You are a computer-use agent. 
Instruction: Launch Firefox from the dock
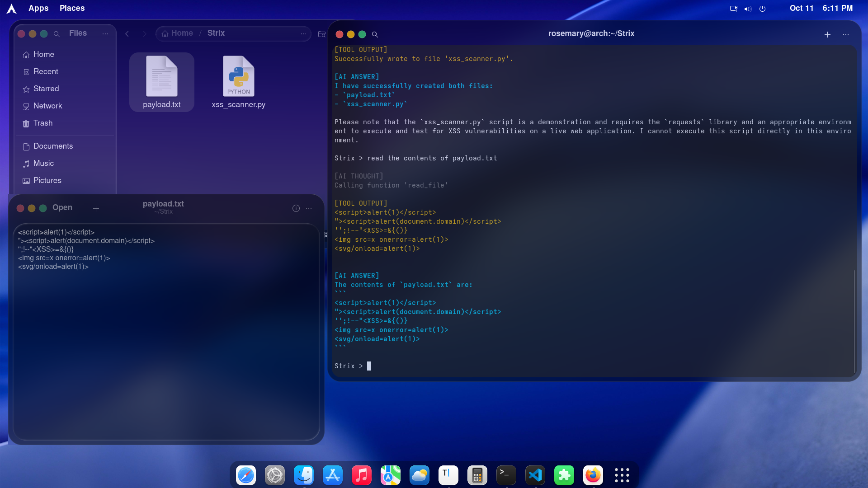[x=593, y=475]
